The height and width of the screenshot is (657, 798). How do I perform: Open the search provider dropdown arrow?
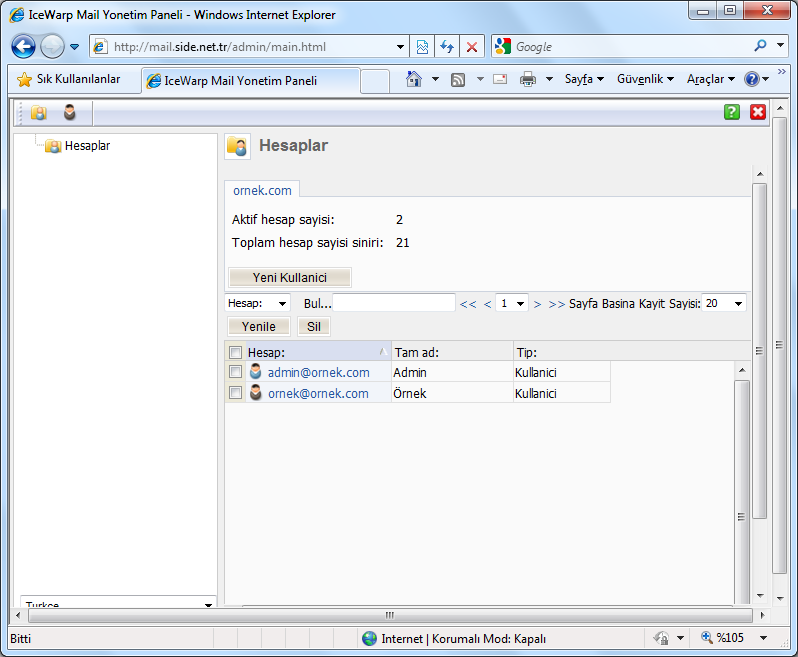click(x=780, y=45)
